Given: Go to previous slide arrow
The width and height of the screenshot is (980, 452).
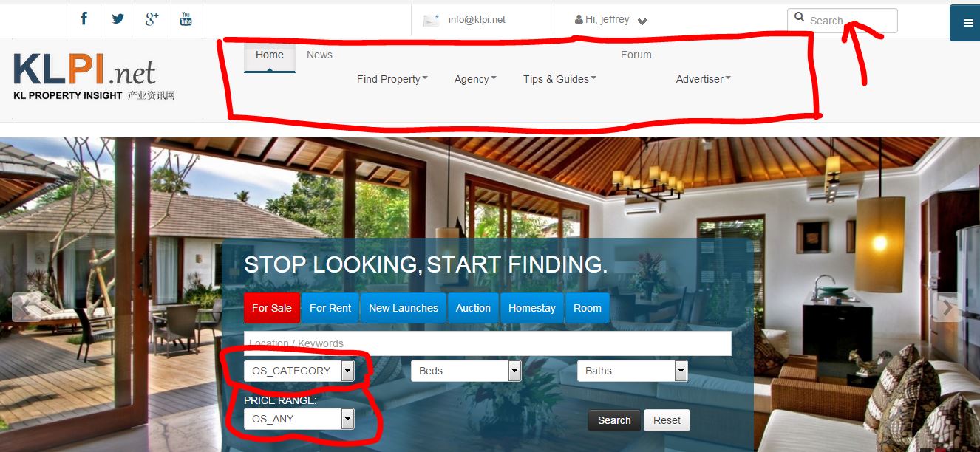Looking at the screenshot, I should (23, 307).
